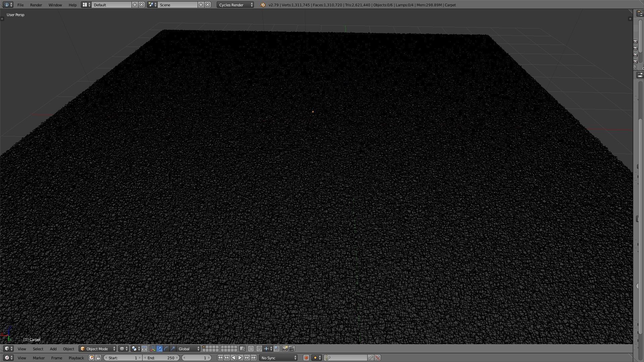
Task: Open the Select menu
Action: pos(38,349)
